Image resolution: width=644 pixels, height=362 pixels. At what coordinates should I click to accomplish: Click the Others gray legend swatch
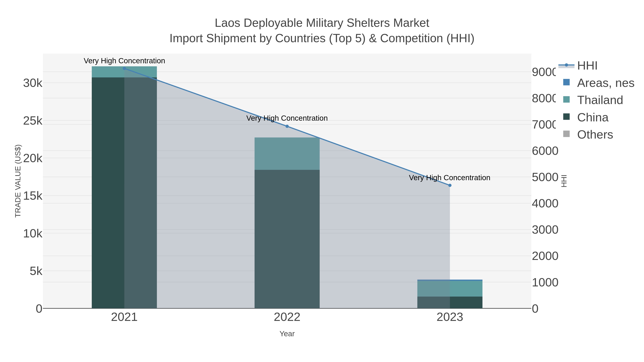click(566, 134)
